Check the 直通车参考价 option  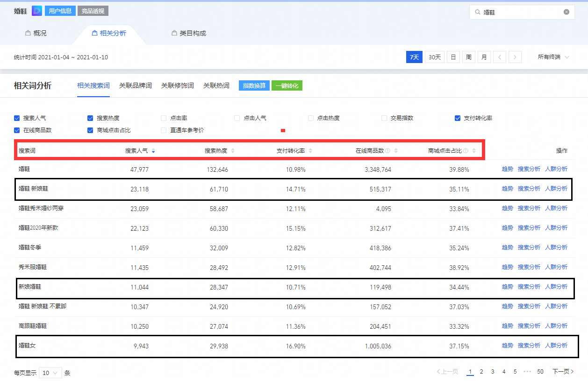pyautogui.click(x=164, y=130)
